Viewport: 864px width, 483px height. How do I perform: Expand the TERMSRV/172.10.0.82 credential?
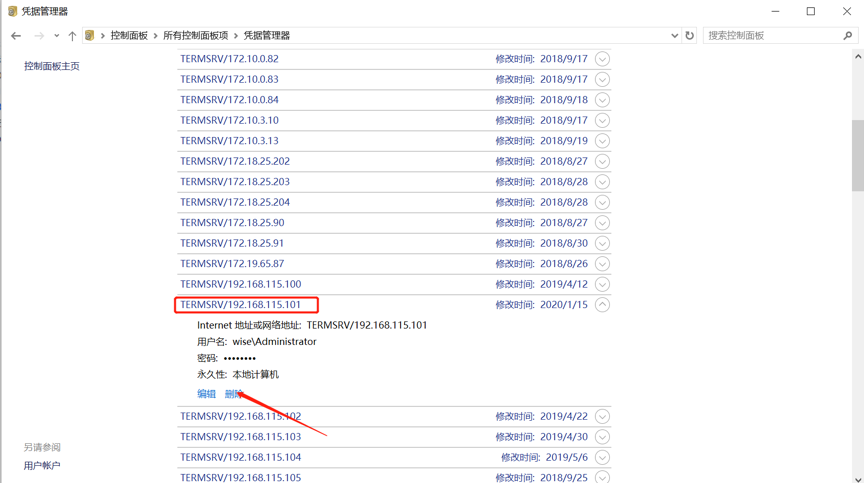click(602, 59)
